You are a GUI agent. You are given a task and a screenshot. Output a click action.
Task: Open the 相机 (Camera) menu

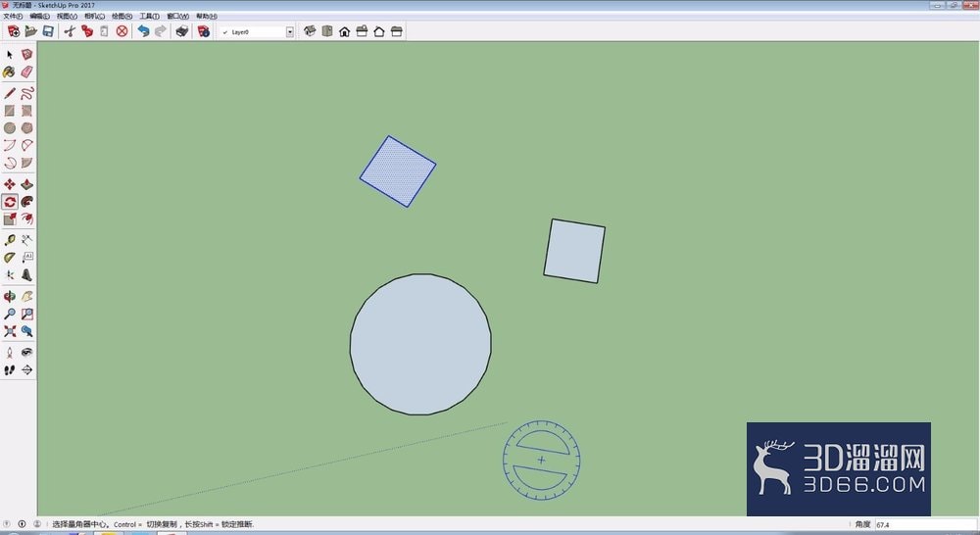(94, 17)
